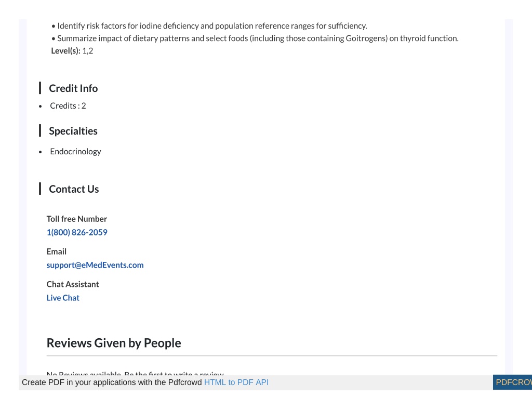Viewport: 532px width, 411px height.
Task: Click the Email label above support address
Action: pos(56,251)
